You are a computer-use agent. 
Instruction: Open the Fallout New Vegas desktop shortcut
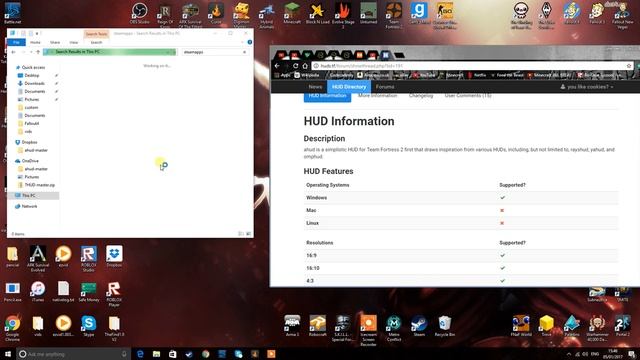(622, 15)
